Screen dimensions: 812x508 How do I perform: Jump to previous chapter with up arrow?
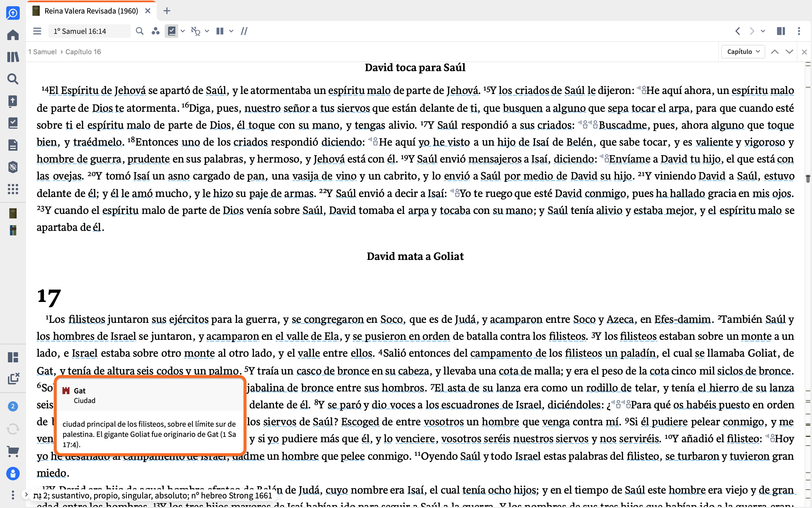pyautogui.click(x=775, y=52)
